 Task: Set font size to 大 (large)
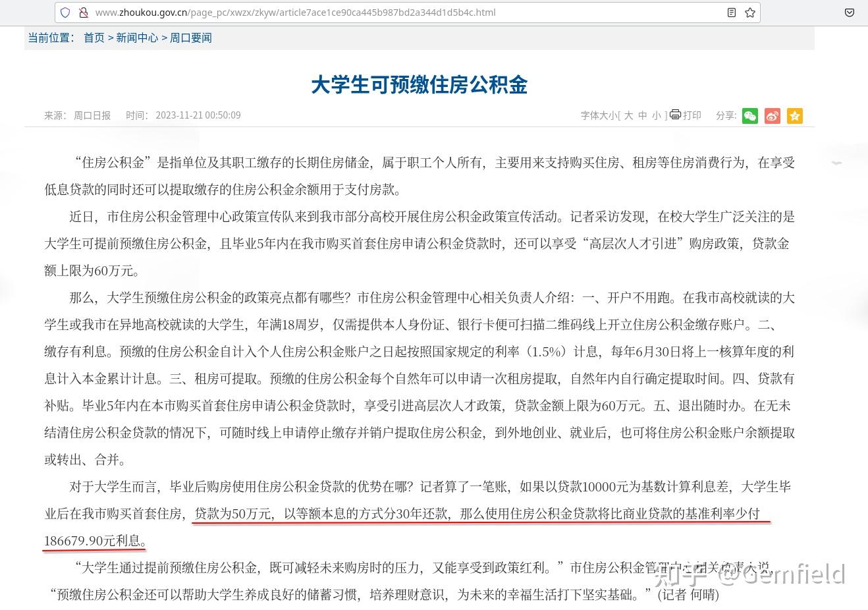pyautogui.click(x=629, y=115)
